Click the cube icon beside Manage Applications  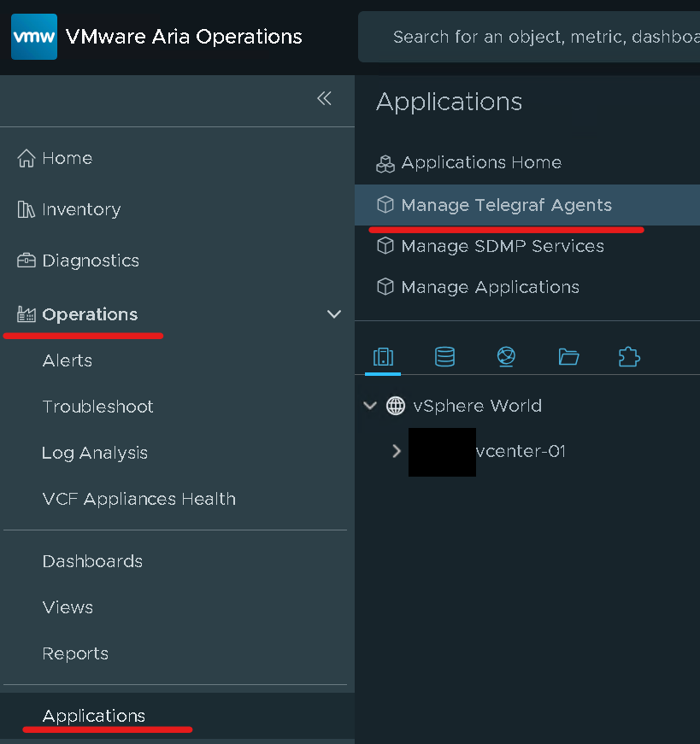coord(385,287)
